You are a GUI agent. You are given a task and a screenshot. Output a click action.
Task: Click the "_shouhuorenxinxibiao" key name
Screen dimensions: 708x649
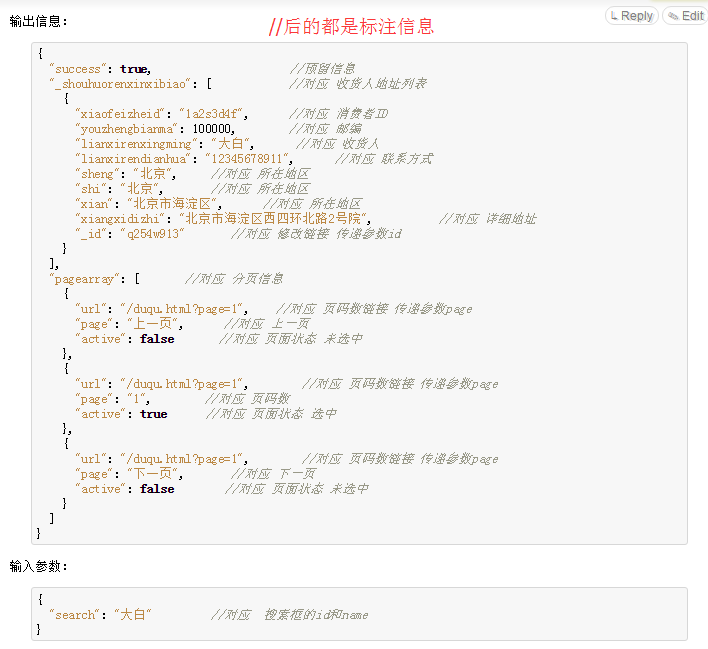(x=121, y=84)
